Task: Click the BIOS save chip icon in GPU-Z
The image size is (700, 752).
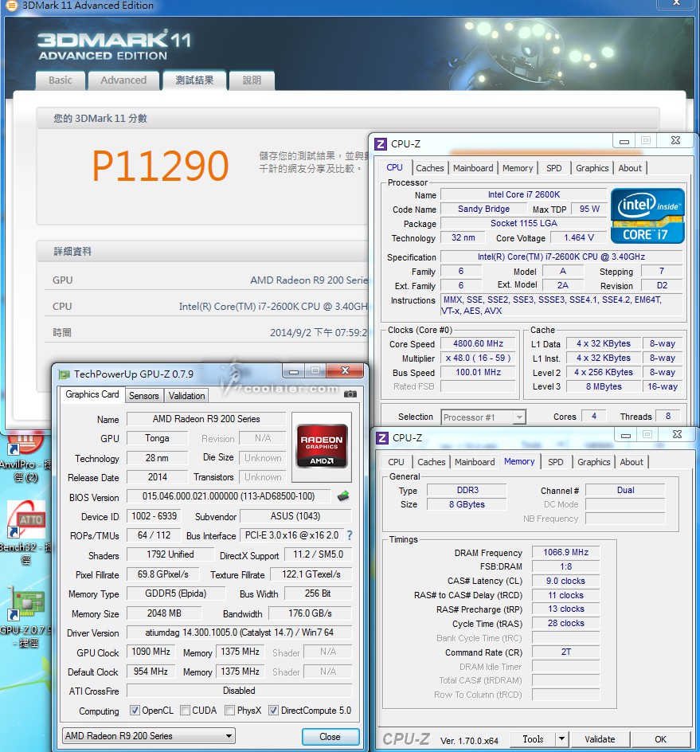Action: click(343, 496)
